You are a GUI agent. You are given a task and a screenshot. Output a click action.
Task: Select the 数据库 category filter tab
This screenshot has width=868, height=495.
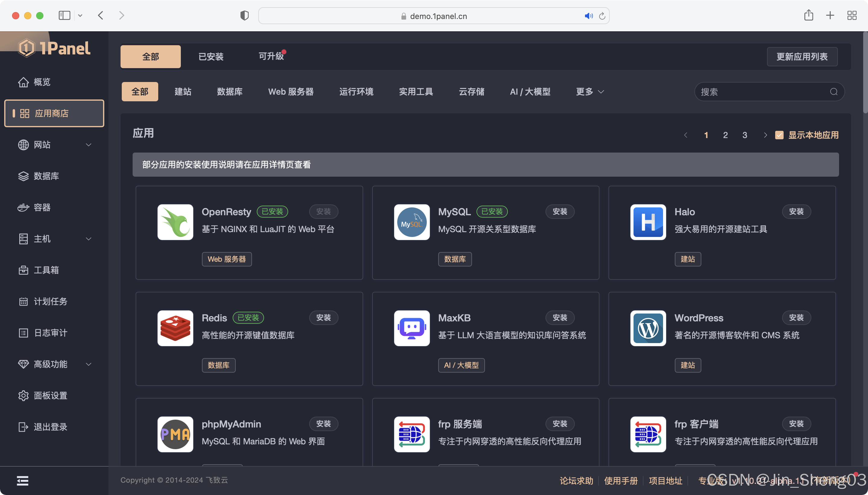coord(229,92)
